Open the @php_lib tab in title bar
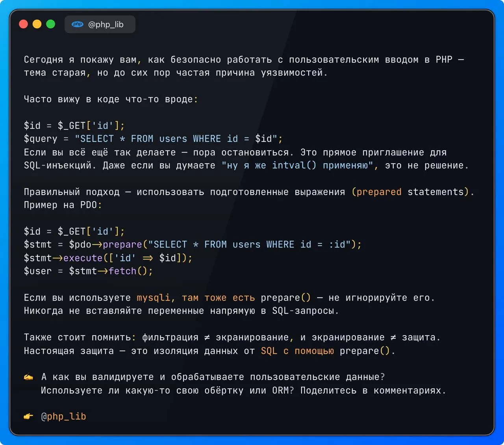 [x=100, y=24]
